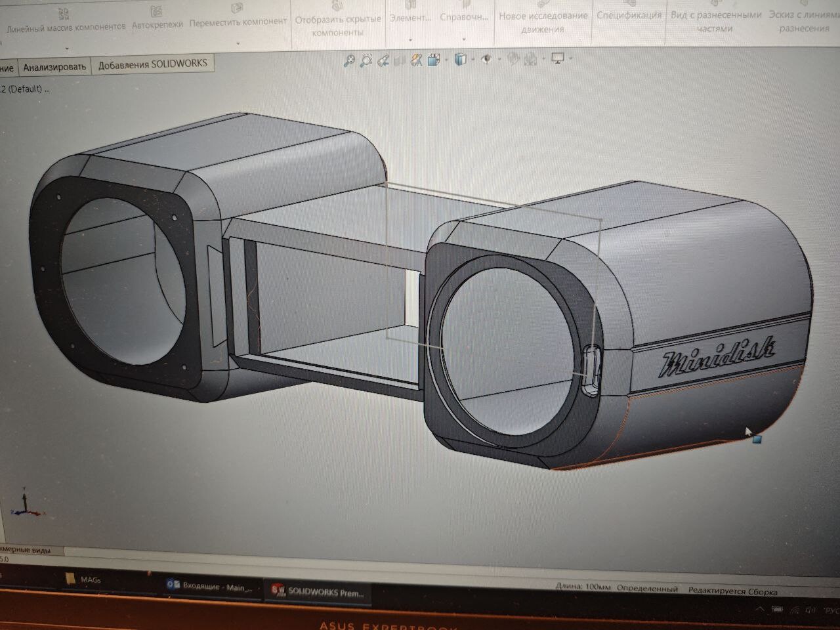Click the Previous View icon

tap(383, 60)
